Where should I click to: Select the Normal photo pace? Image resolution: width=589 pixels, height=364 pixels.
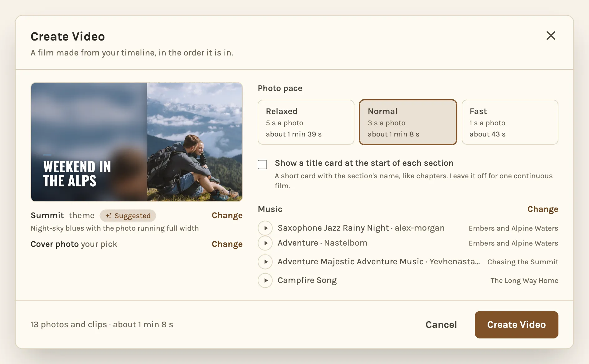coord(408,122)
